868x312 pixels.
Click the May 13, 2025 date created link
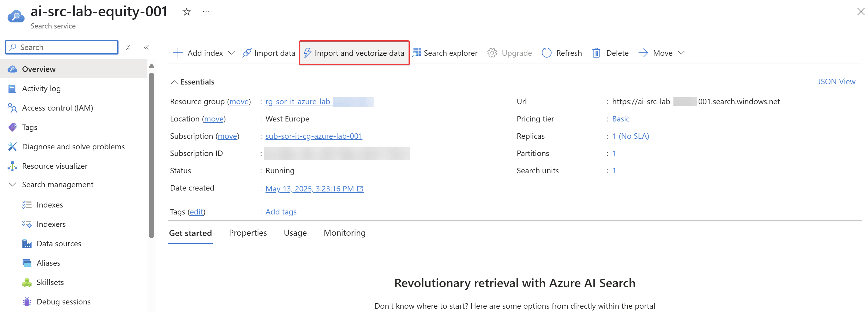tap(314, 189)
